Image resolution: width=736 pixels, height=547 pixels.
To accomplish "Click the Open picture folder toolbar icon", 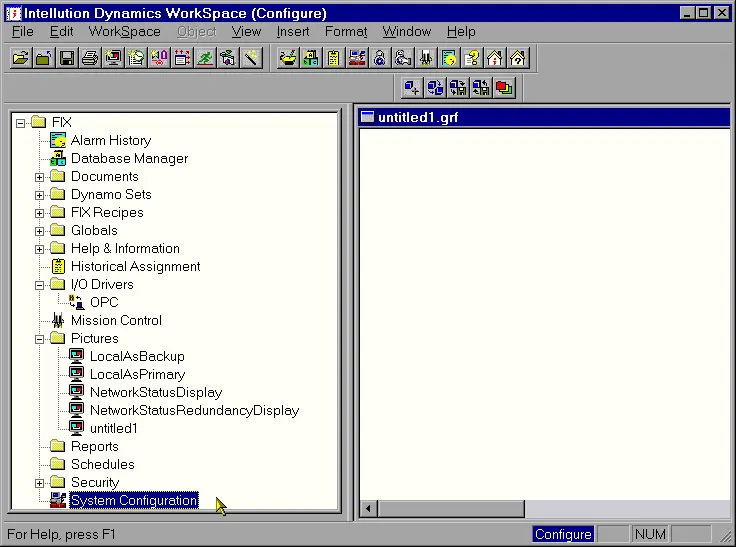I will pyautogui.click(x=21, y=58).
